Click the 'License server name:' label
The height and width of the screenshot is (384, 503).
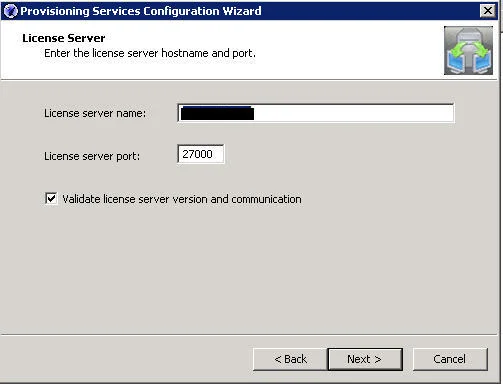point(95,113)
